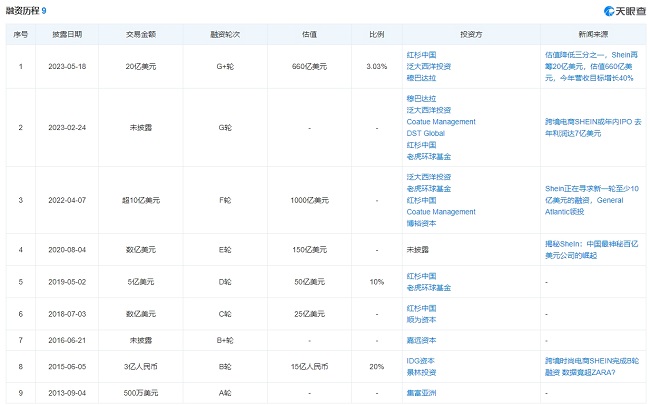Select the date cell 2018-07-03
This screenshot has width=650, height=405.
[67, 314]
